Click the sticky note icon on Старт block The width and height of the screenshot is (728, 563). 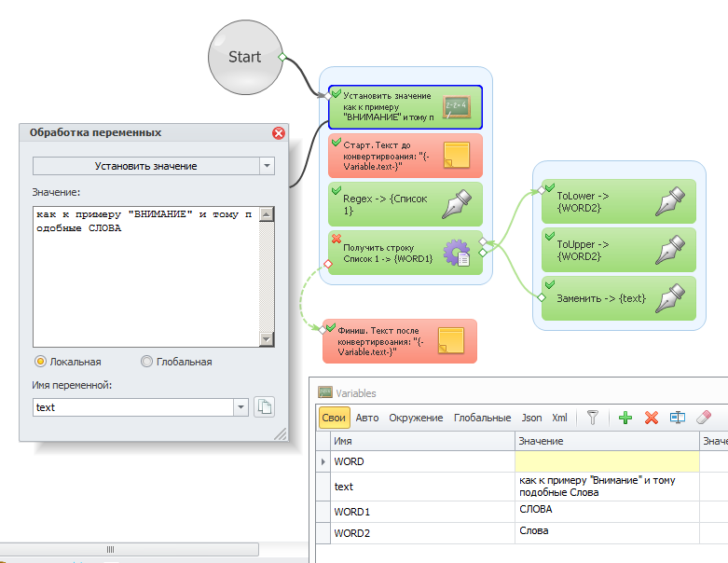click(x=457, y=155)
